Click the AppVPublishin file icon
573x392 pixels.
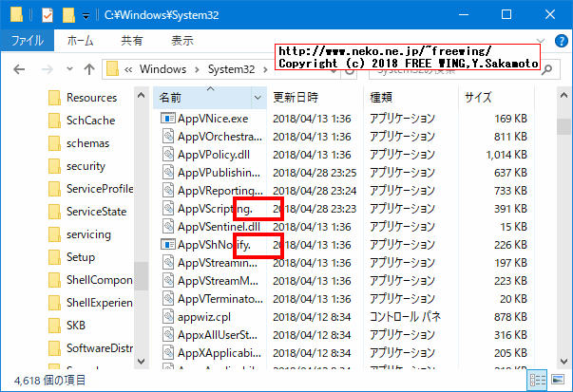(x=168, y=173)
